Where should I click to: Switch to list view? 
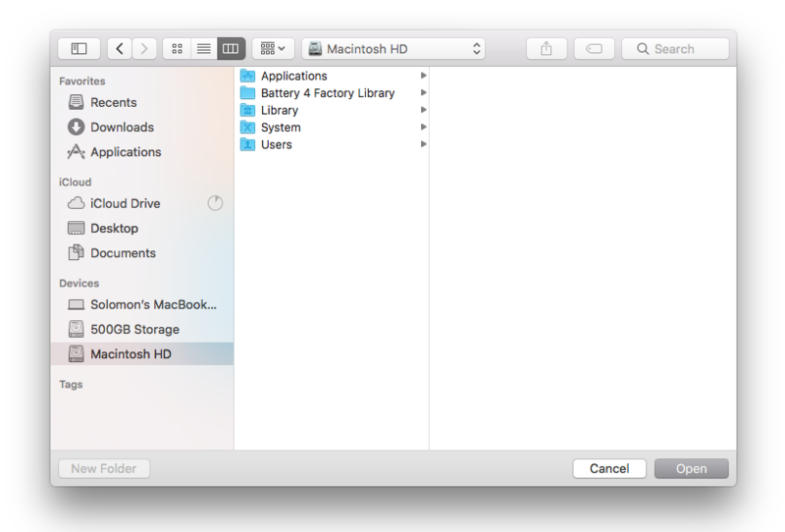coord(204,49)
